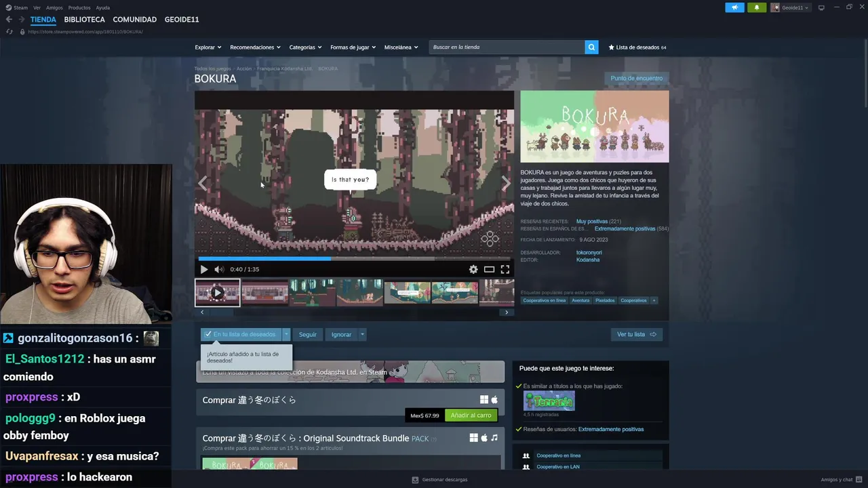Open the announcements megaphone button
The image size is (868, 488).
[734, 7]
